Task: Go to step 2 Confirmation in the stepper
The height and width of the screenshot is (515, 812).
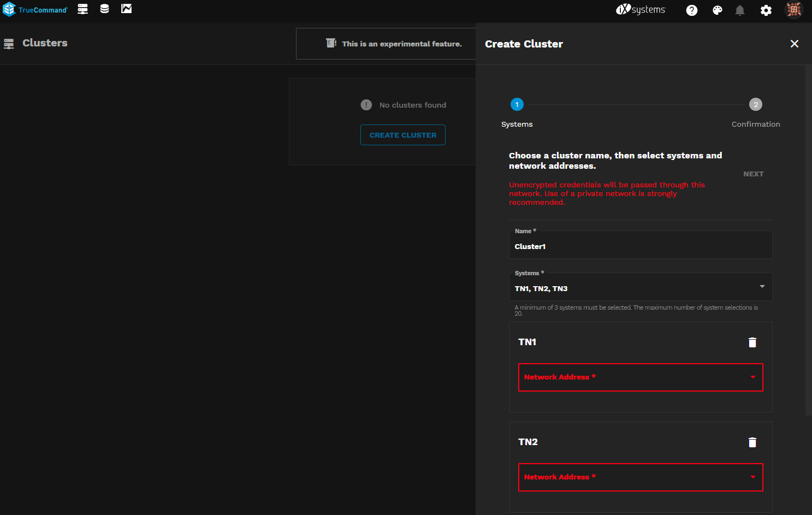Action: click(x=755, y=104)
